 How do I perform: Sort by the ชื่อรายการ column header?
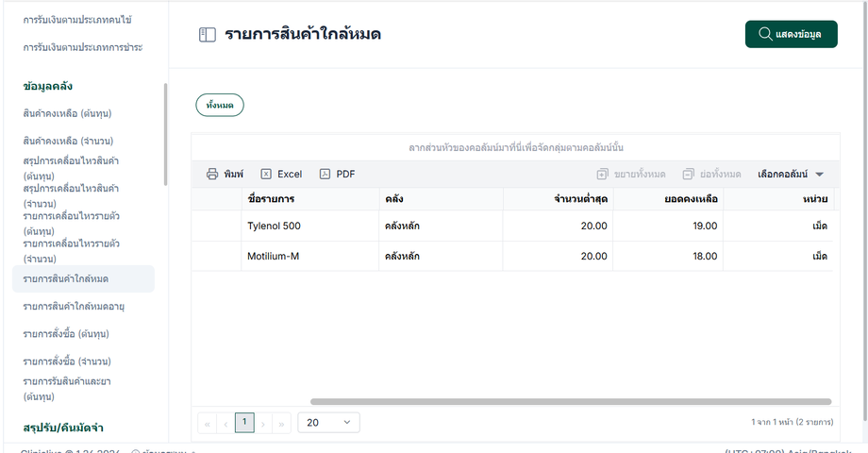(310, 199)
